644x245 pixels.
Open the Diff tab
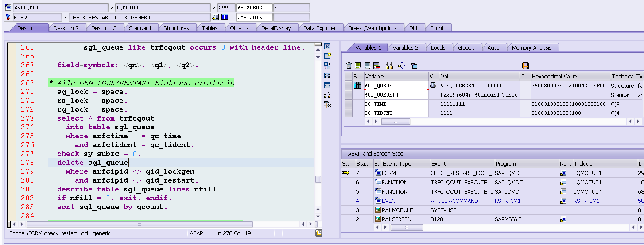point(413,28)
